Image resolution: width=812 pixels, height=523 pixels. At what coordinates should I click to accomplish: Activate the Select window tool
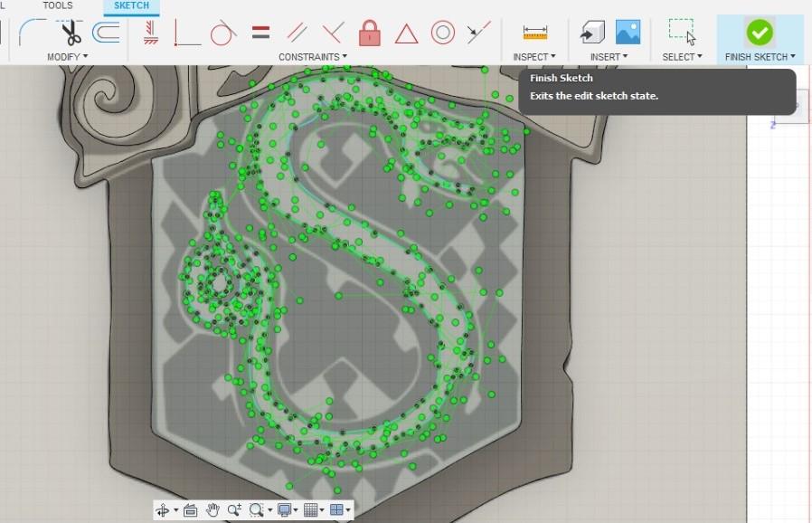(x=682, y=33)
